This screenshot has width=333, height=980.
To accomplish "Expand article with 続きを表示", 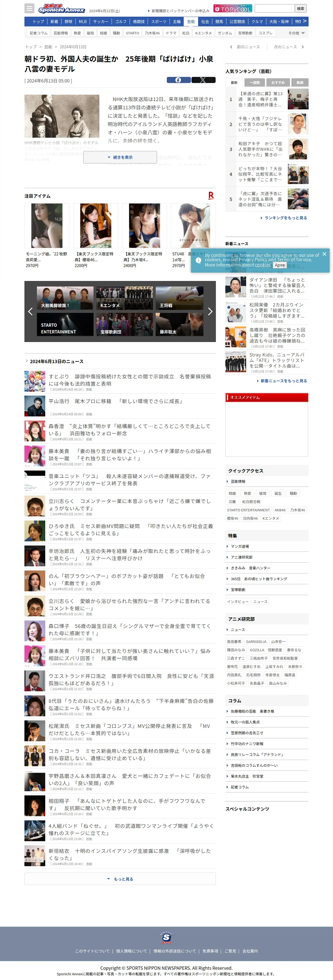I will tap(120, 157).
